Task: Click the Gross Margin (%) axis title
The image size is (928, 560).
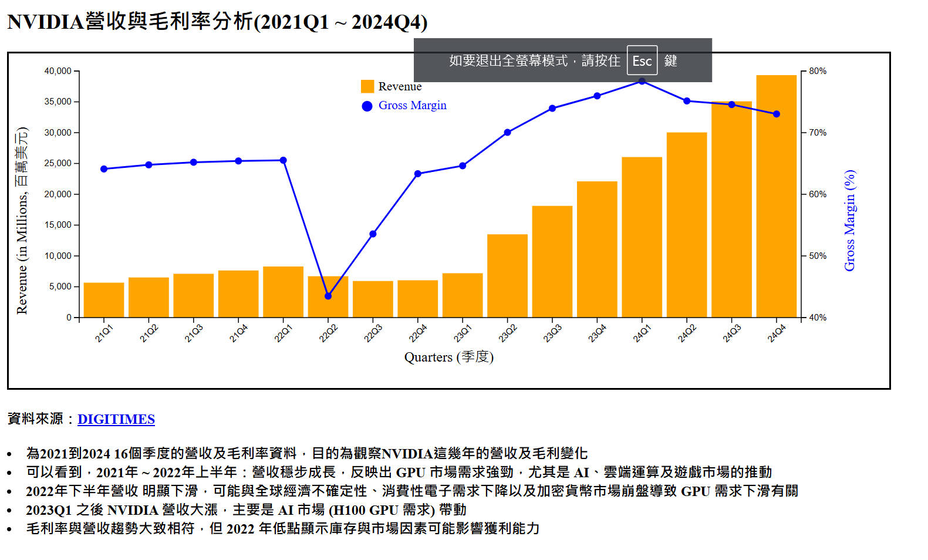Action: point(849,221)
